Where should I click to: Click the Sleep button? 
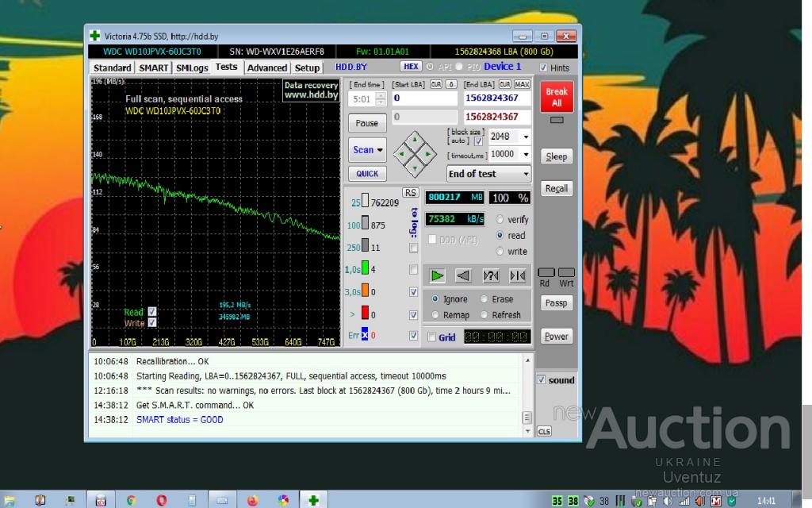tap(557, 156)
